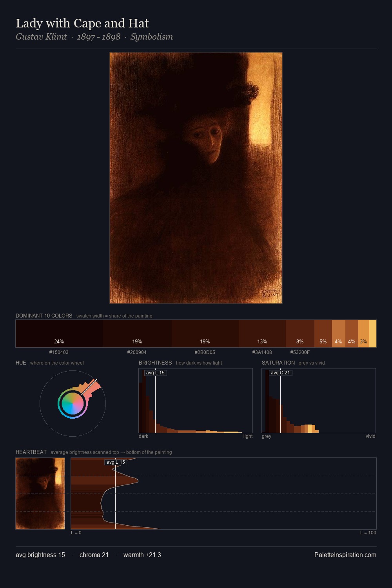Click the artist name Gustav Klimt
The image size is (392, 588).
coord(41,36)
